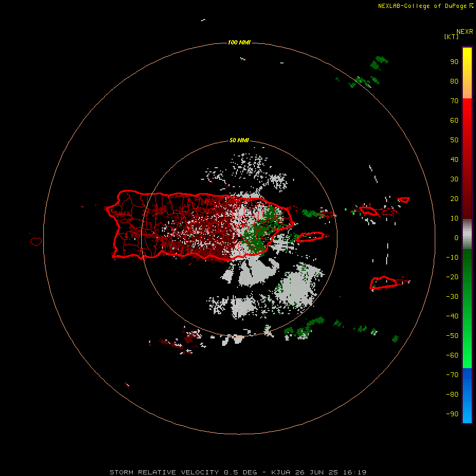Select the 50 NMI range ring label
The width and height of the screenshot is (476, 476).
(239, 140)
